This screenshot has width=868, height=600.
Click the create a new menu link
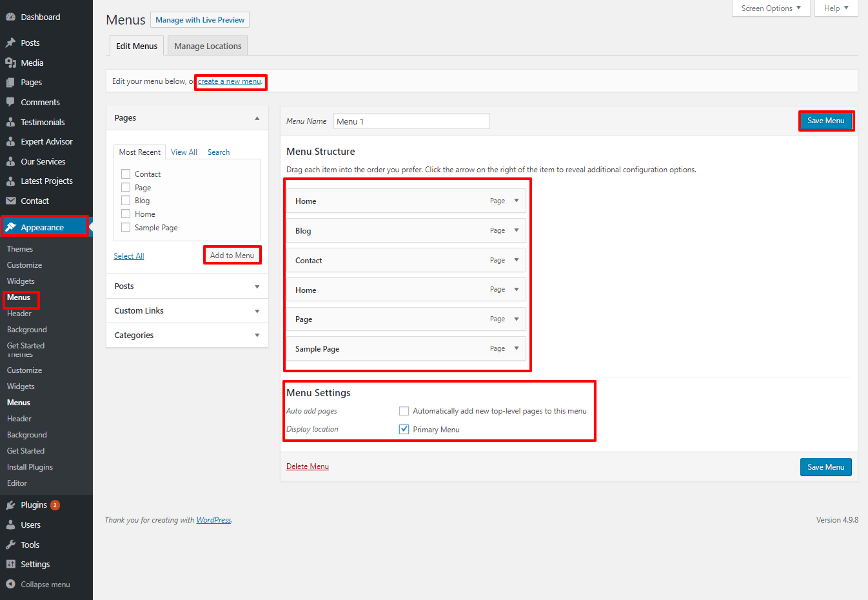(230, 82)
